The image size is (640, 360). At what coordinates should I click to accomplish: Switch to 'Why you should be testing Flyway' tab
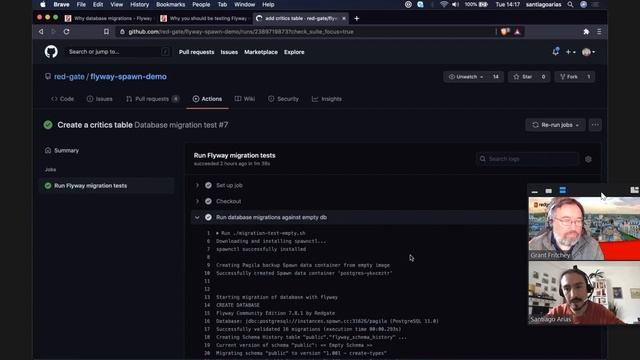[205, 18]
